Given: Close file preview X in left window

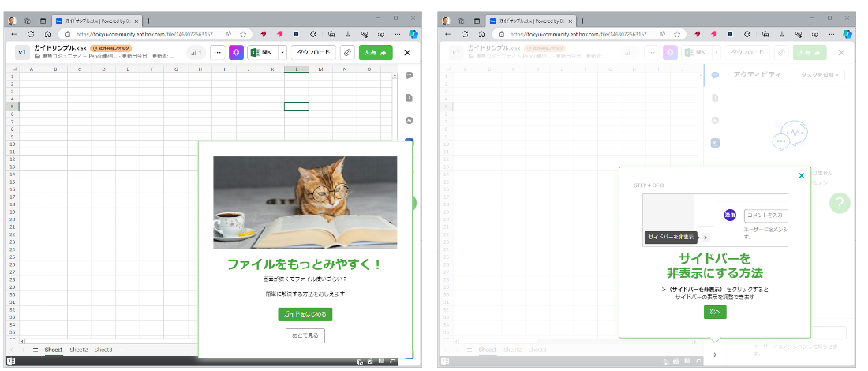Looking at the screenshot, I should [x=407, y=53].
